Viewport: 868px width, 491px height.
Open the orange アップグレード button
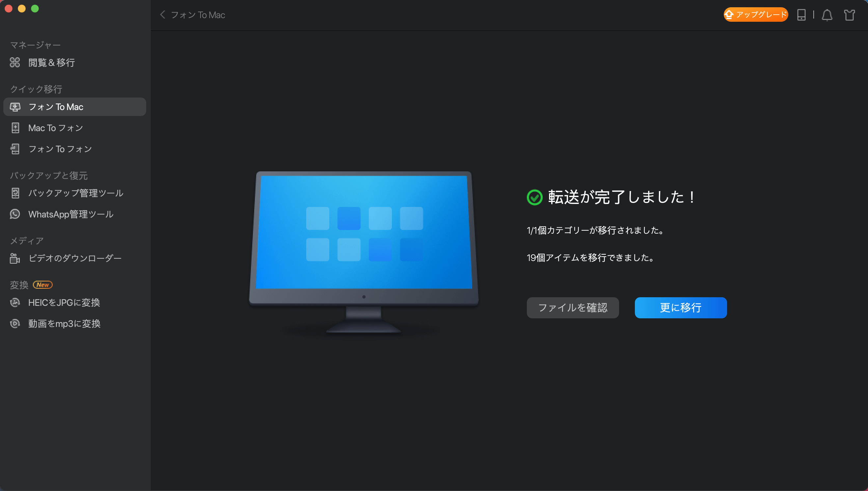(755, 14)
